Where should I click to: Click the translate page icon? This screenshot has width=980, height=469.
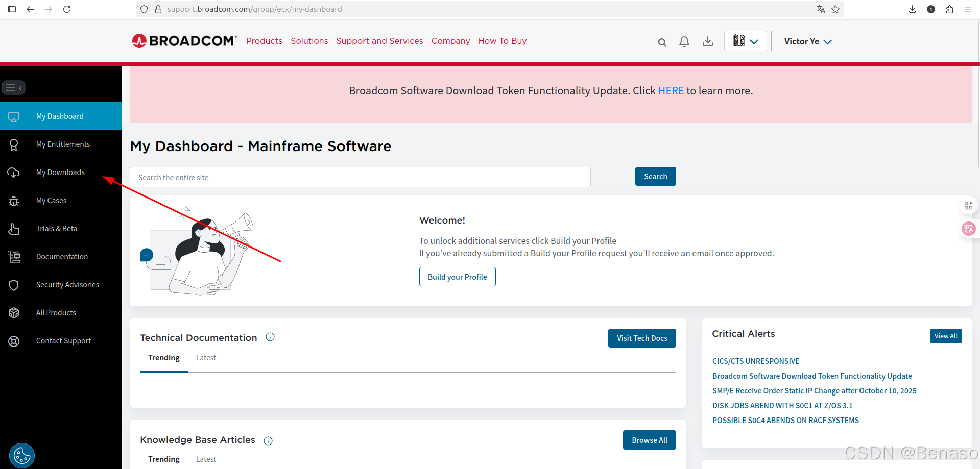pyautogui.click(x=821, y=9)
